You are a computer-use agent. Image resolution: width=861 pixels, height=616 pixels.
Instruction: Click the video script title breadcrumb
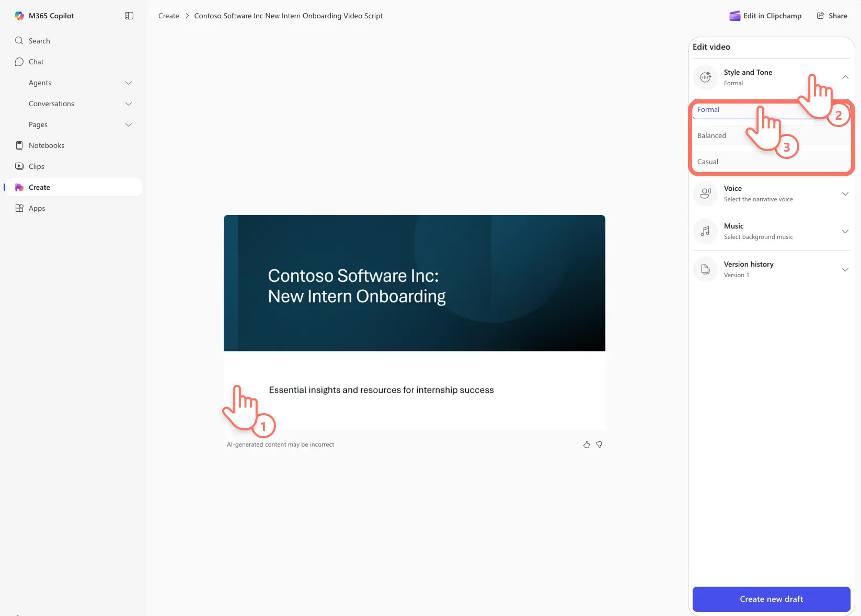pyautogui.click(x=289, y=16)
